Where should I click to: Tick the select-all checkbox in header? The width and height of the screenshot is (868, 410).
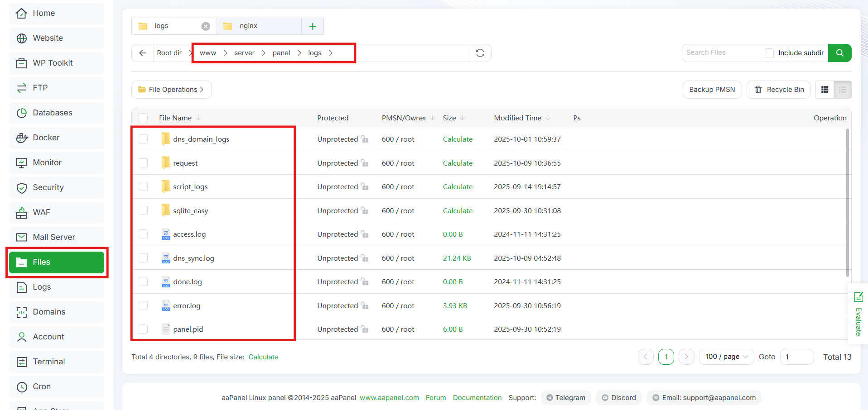143,118
